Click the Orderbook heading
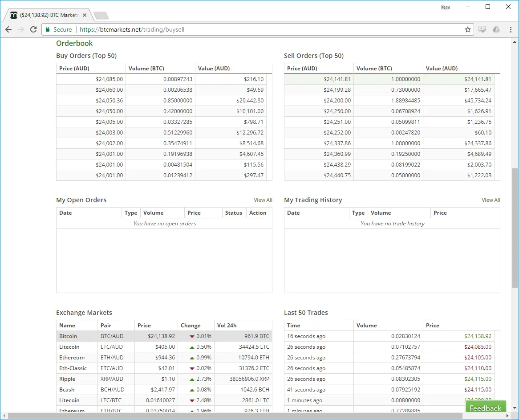 coord(74,43)
